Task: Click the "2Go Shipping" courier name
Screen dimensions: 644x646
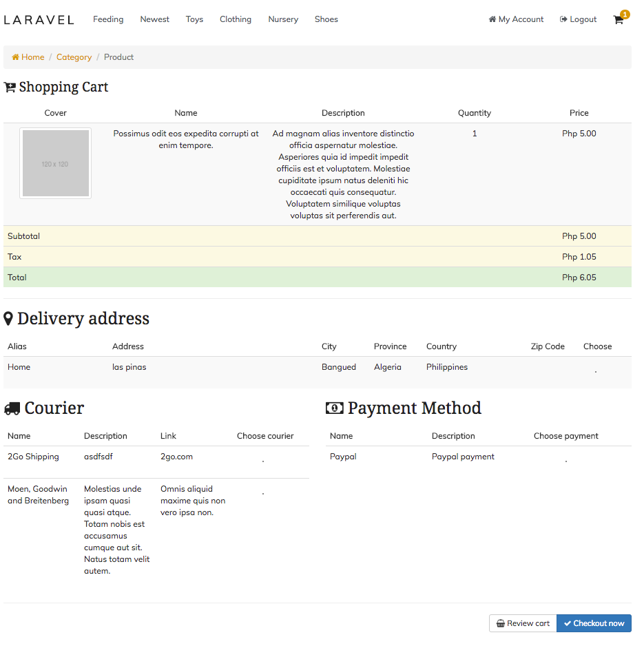Action: [33, 457]
